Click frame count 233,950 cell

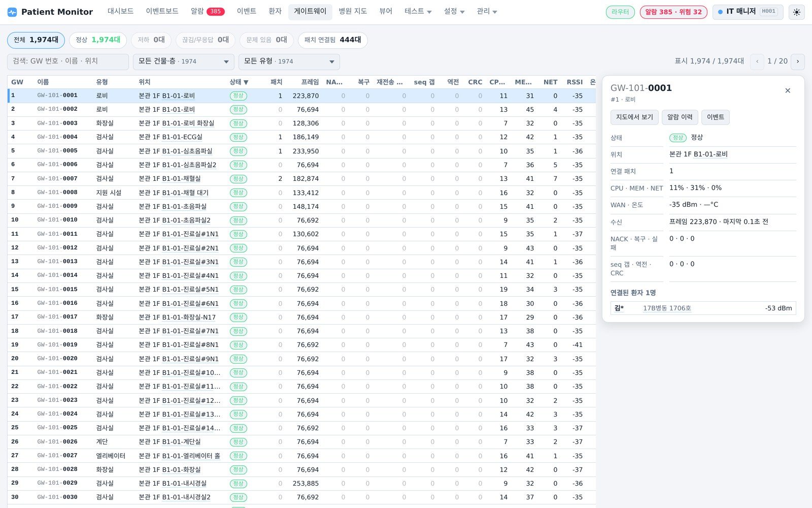point(306,151)
